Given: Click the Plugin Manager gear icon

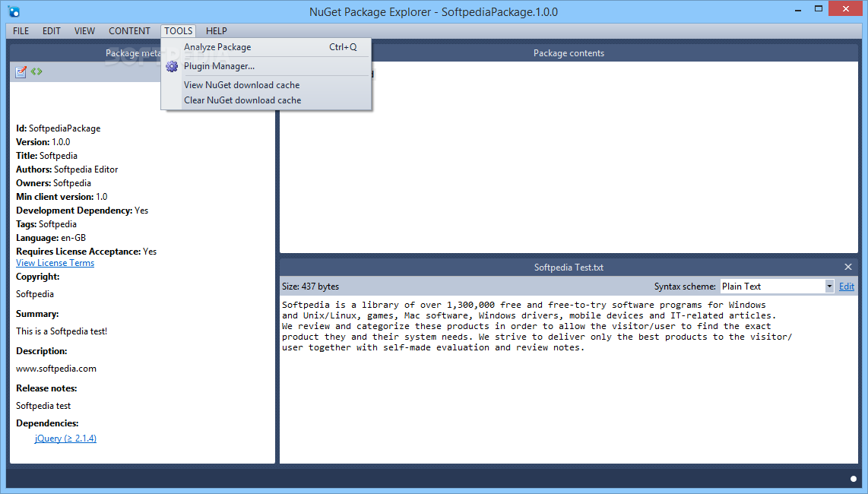Looking at the screenshot, I should click(x=173, y=66).
